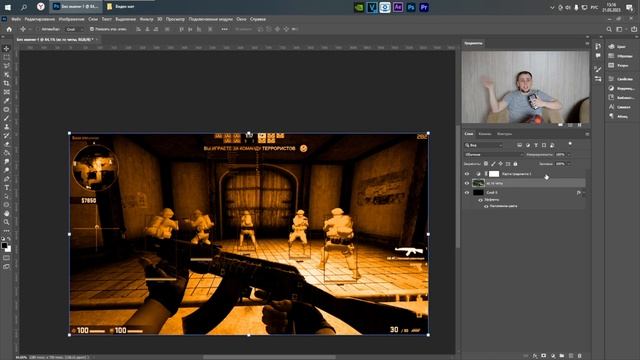Viewport: 640px width, 360px height.
Task: Switch to the Контуры tab
Action: pyautogui.click(x=504, y=134)
